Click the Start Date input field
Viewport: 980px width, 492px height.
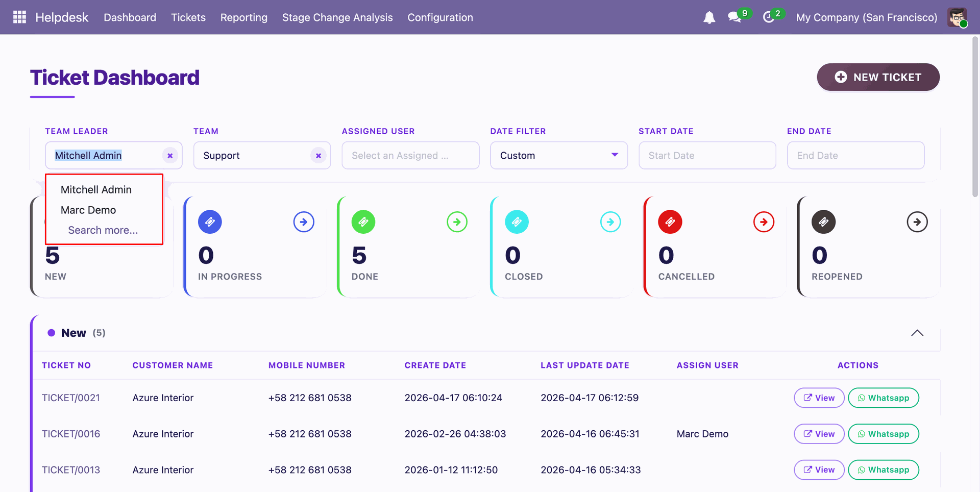coord(707,156)
